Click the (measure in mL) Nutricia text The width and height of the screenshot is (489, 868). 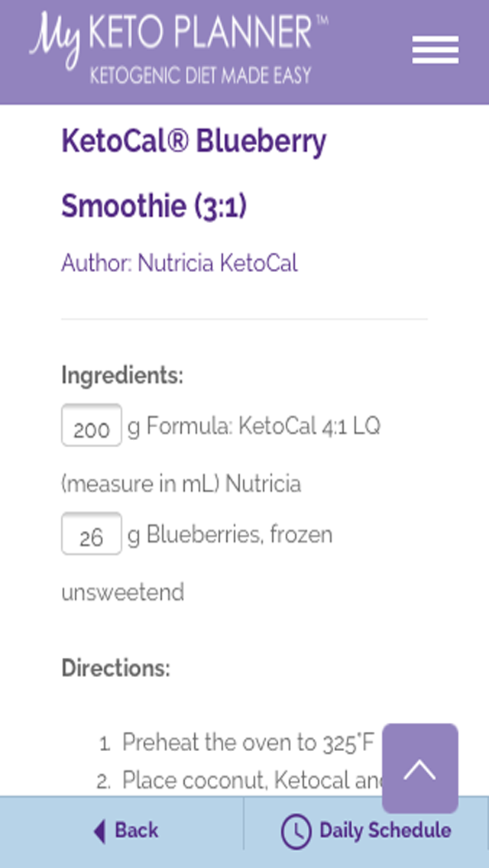(181, 484)
